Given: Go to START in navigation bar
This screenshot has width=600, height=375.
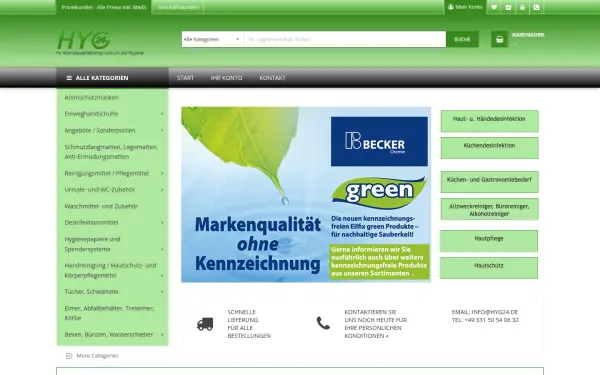Looking at the screenshot, I should point(185,78).
